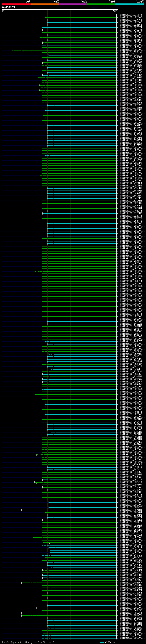Click the orange ~40% identity color segment
This screenshot has width=146, height=644.
(x=45, y=4)
